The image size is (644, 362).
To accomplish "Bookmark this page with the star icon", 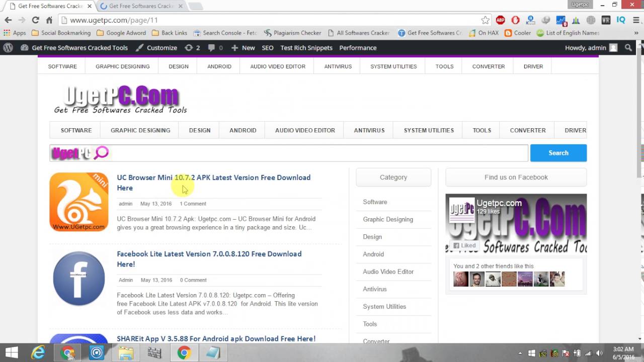I will pos(485,20).
